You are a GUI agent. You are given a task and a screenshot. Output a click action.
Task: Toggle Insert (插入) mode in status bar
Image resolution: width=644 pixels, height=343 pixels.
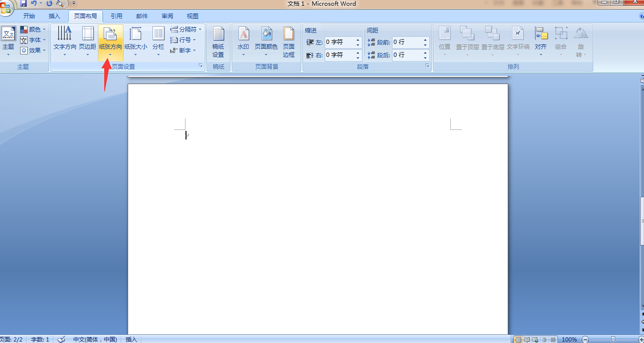pos(131,339)
